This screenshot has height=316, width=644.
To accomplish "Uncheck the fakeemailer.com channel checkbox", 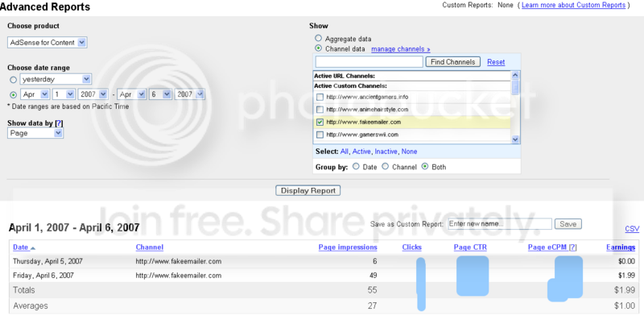I will click(320, 122).
